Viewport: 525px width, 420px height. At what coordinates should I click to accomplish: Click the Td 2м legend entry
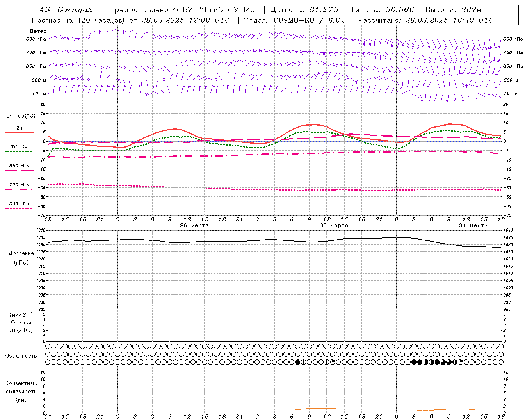point(19,147)
